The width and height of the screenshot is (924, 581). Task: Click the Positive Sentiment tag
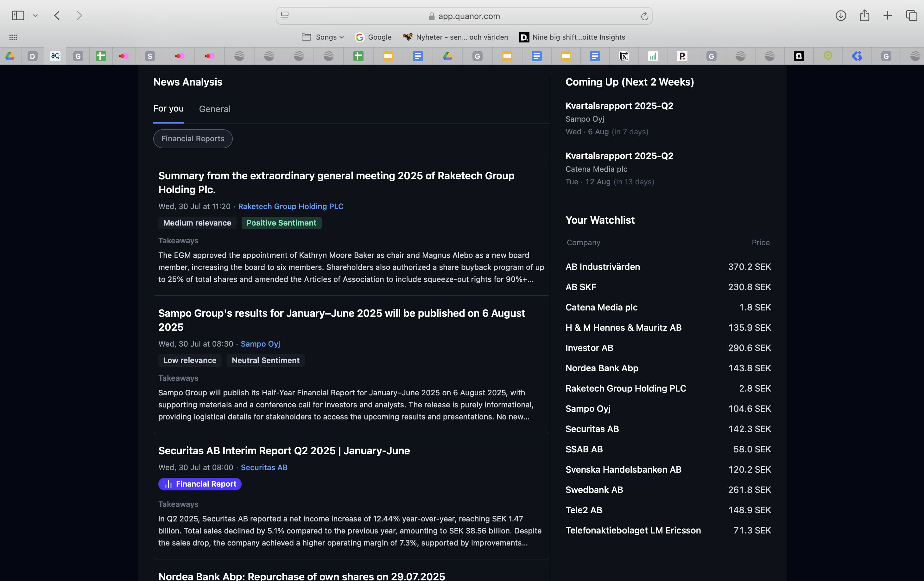281,223
